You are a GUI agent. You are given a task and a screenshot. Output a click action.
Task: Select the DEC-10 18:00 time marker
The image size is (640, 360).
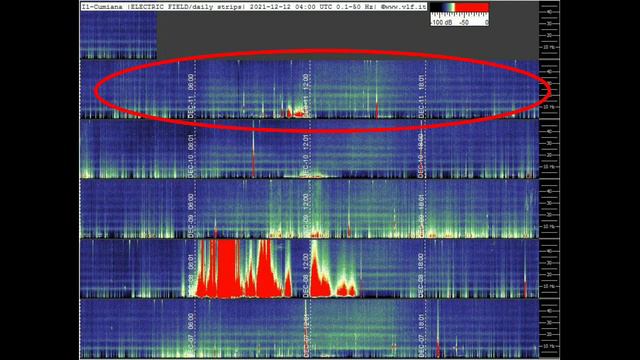pos(421,156)
